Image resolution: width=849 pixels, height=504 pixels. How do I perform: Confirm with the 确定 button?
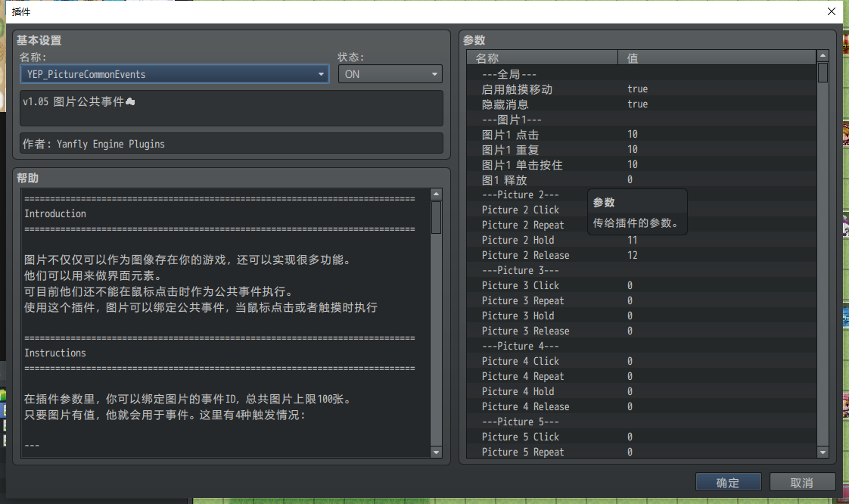728,482
